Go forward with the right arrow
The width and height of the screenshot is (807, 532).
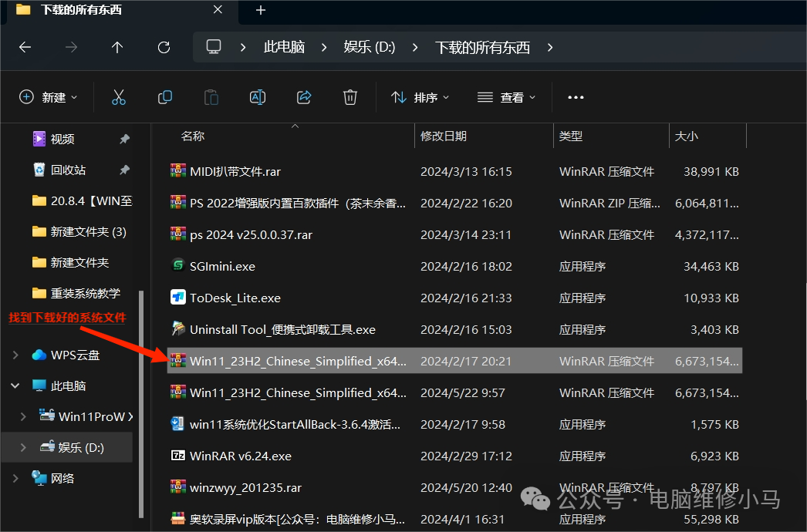click(x=71, y=47)
